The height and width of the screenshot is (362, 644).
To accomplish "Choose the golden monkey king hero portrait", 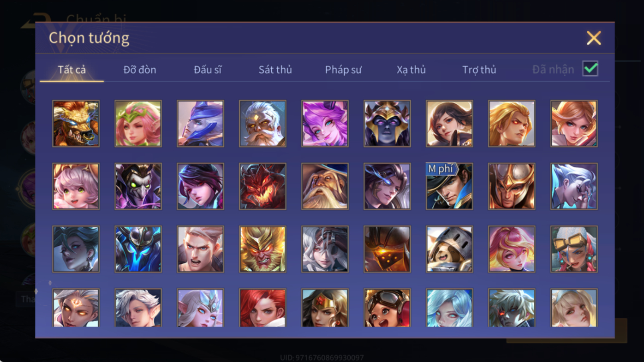I will click(262, 249).
